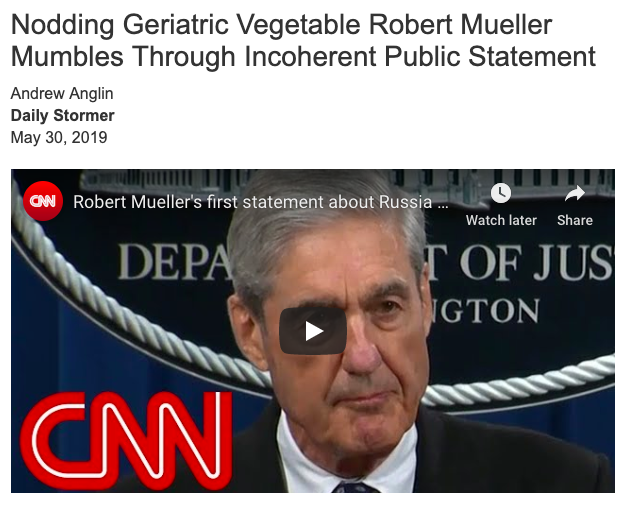Select the Share text label

[x=574, y=220]
